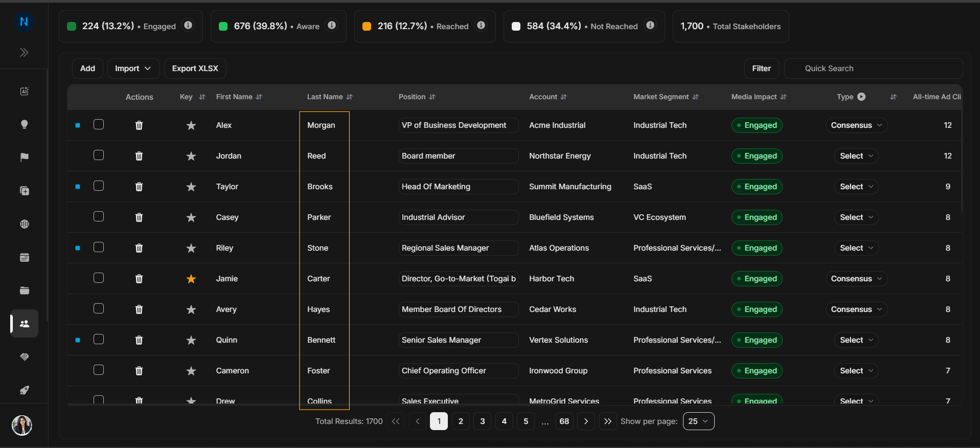Sort table by Last Name column
The image size is (980, 448).
click(x=350, y=97)
